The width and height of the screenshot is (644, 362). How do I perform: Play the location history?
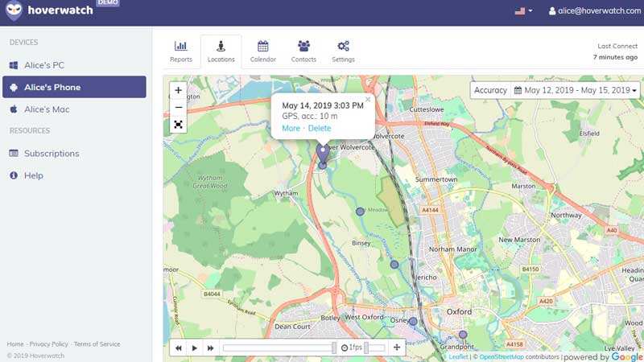click(x=194, y=348)
